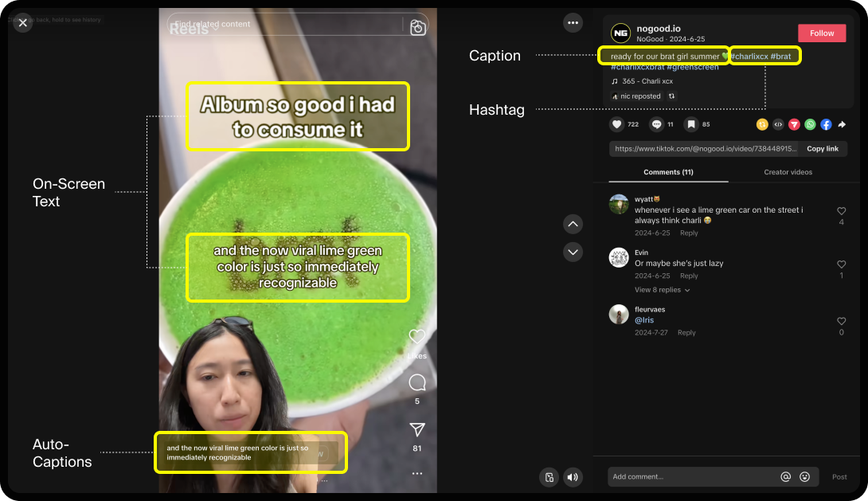
Task: Click the wyatt commenter name
Action: click(643, 199)
